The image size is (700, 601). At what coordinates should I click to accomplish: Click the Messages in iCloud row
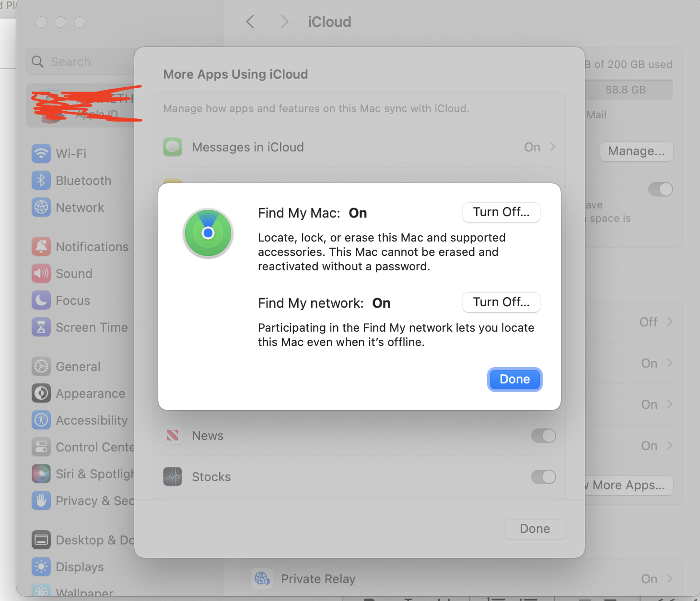click(x=360, y=147)
